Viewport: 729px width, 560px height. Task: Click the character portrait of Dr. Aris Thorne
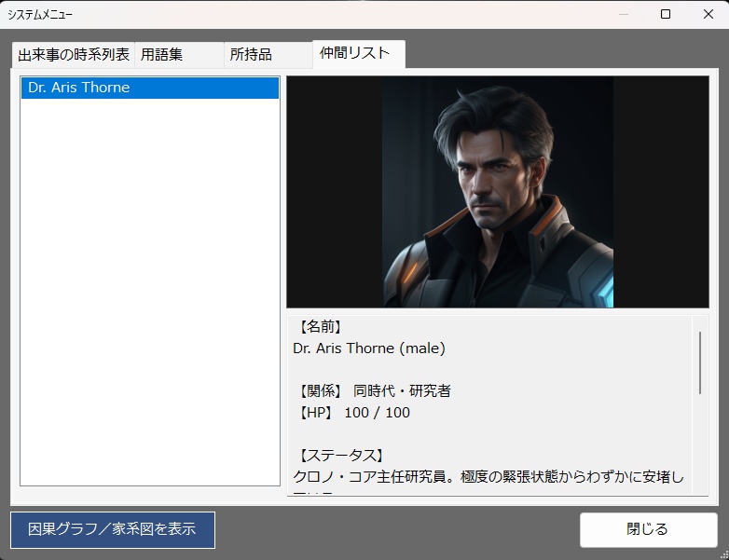498,192
